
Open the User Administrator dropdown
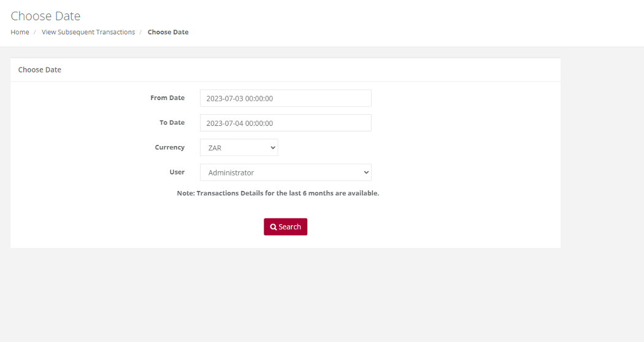coord(285,173)
